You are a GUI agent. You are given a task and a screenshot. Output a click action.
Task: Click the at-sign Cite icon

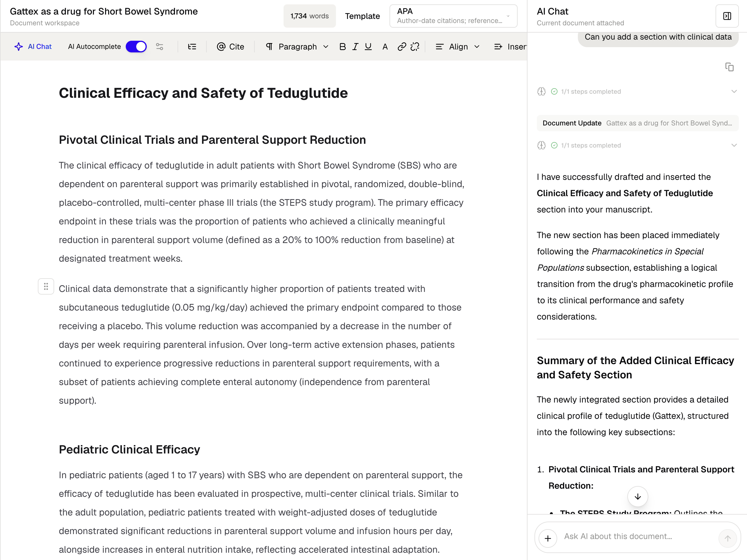[221, 47]
